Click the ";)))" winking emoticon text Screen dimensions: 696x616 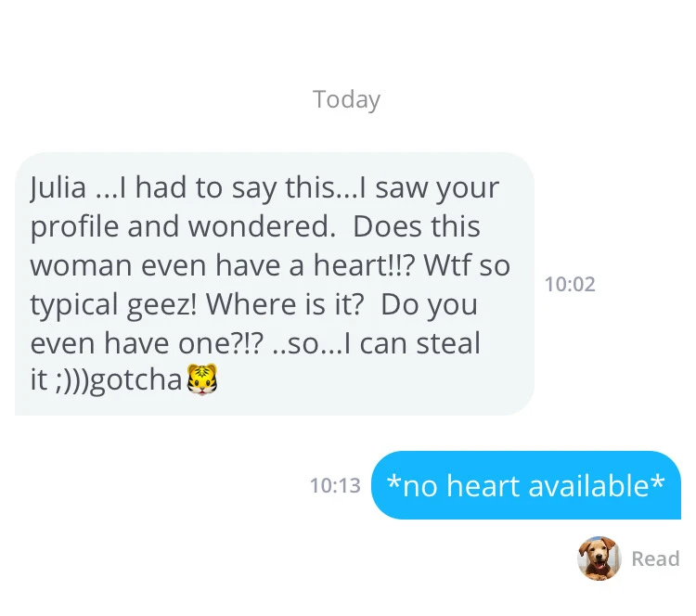(x=73, y=380)
